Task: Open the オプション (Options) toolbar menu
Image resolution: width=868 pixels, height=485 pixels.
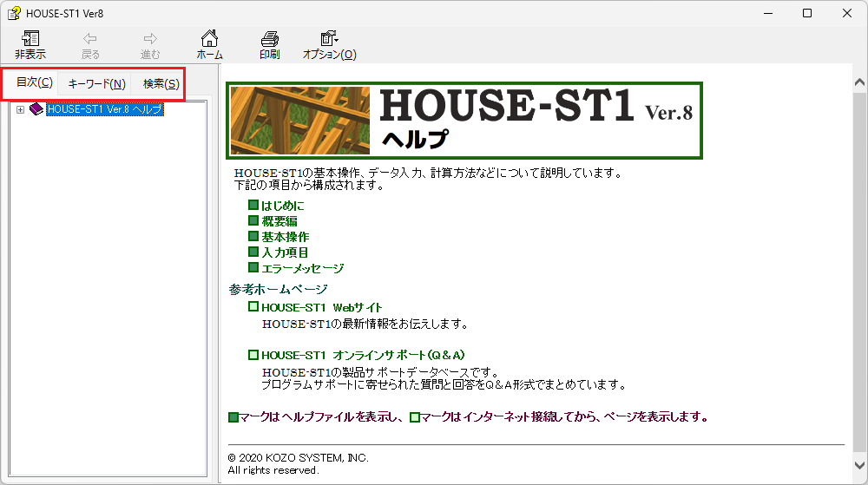Action: point(329,44)
